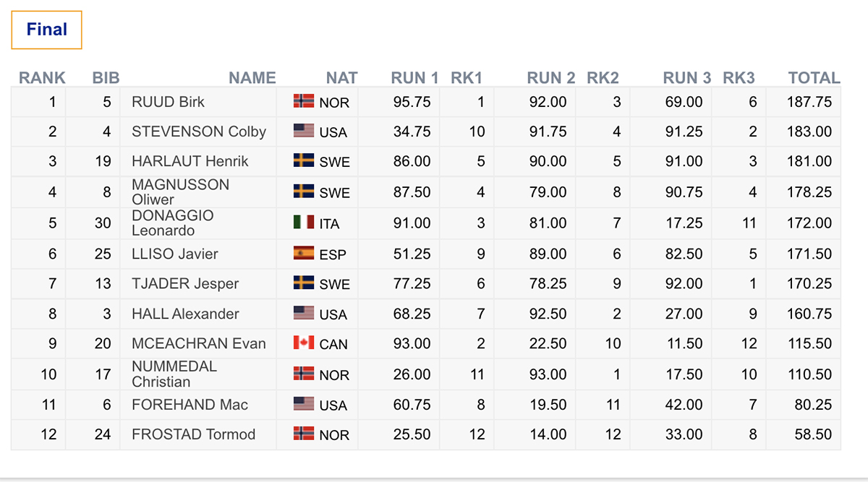
Task: Click Sweden flag beside HARLAUT Henrik
Action: pos(304,160)
